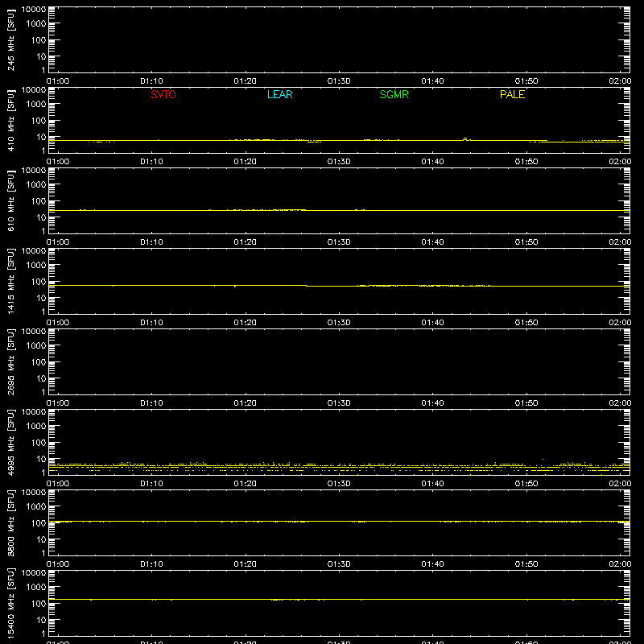Click the 10000 tick label on 15400 MHz plot
The image size is (644, 644).
(x=34, y=573)
